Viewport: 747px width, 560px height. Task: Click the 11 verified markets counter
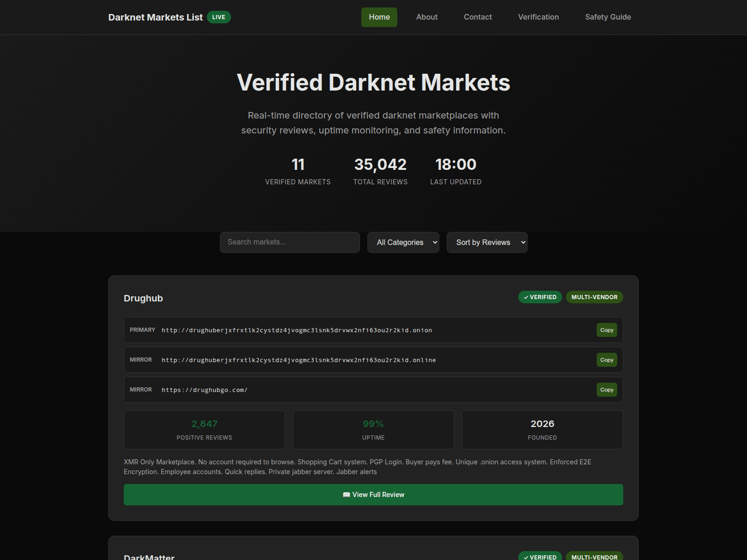[x=298, y=171]
